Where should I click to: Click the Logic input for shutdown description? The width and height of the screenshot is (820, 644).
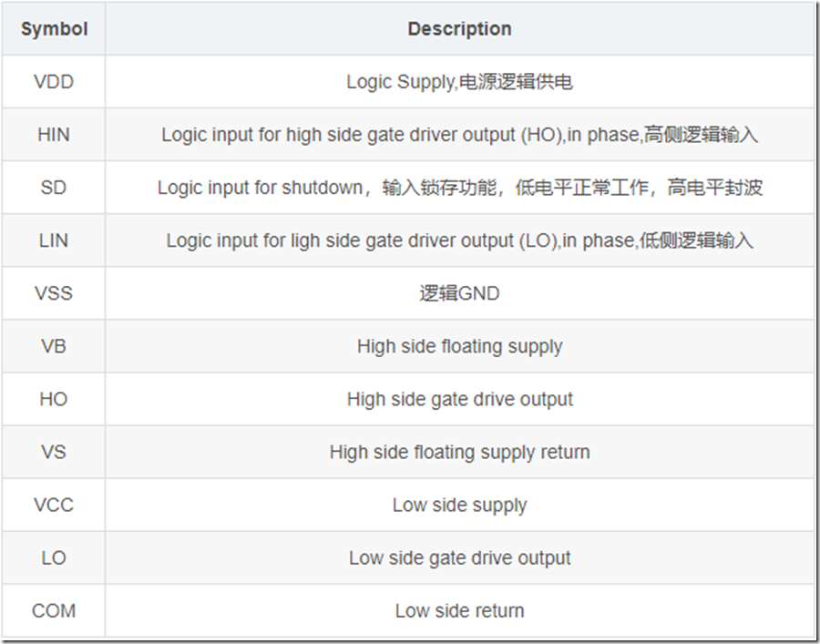459,188
